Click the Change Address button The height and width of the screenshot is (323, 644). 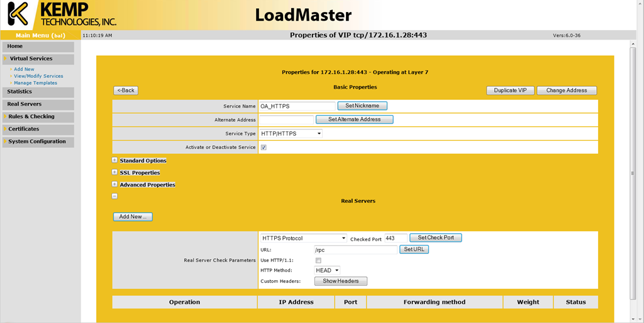pos(567,90)
